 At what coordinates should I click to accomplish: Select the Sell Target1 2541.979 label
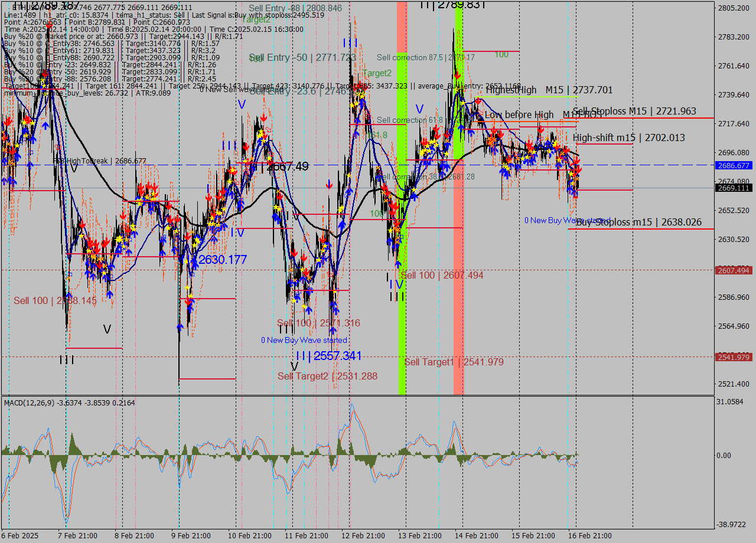pyautogui.click(x=454, y=362)
